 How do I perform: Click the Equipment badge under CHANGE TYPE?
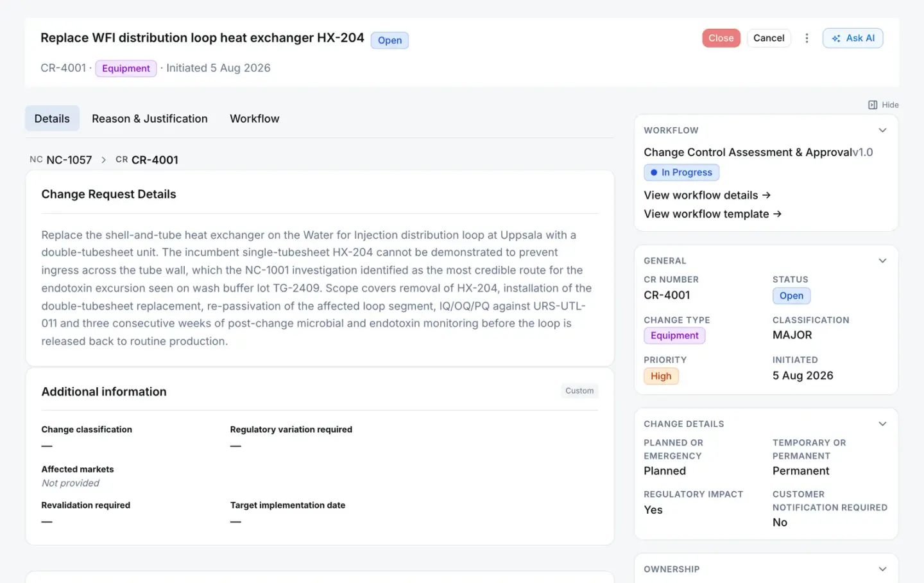[x=674, y=336]
